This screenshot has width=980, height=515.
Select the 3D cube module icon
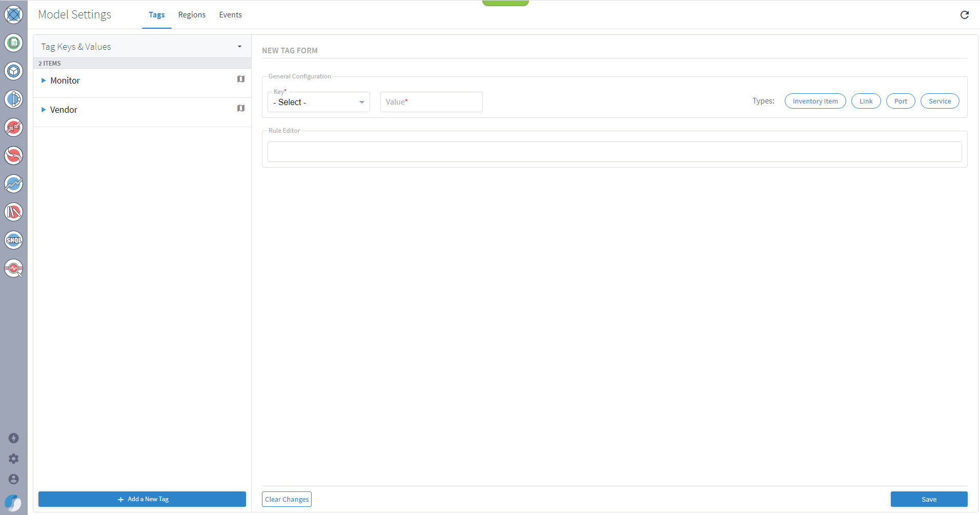pyautogui.click(x=14, y=71)
